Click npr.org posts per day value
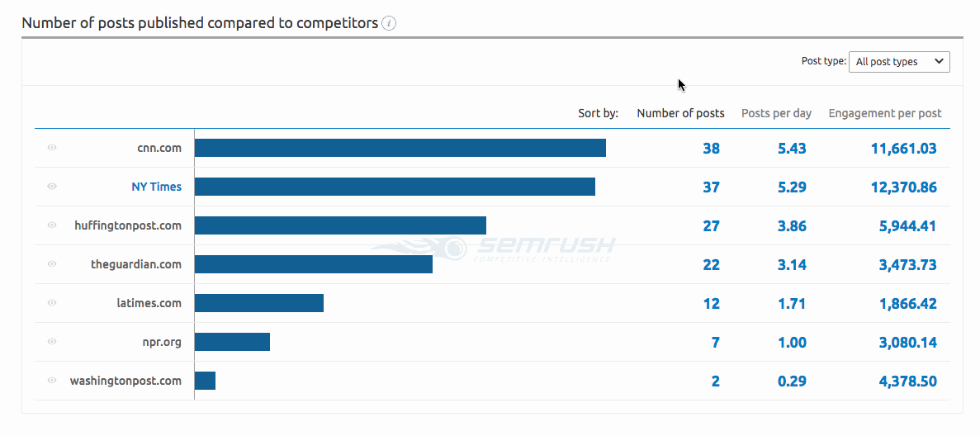Screen dimensions: 980x436 pyautogui.click(x=792, y=343)
